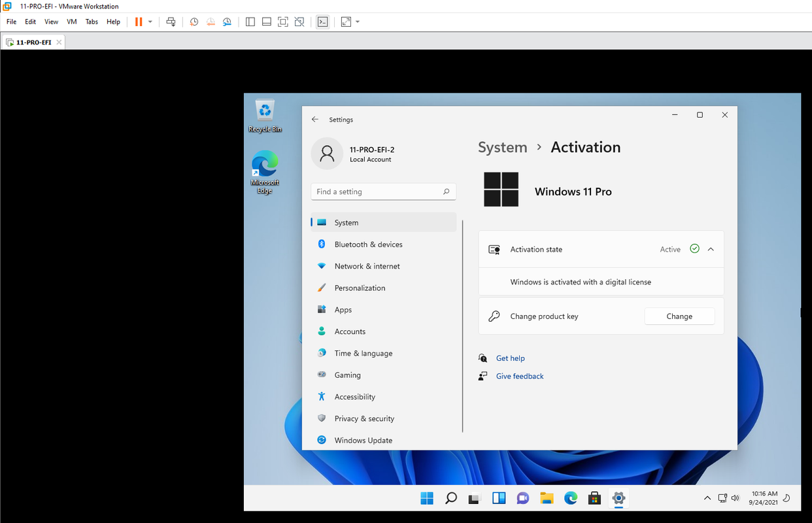The height and width of the screenshot is (523, 812).
Task: Click the network tray icon
Action: point(722,498)
